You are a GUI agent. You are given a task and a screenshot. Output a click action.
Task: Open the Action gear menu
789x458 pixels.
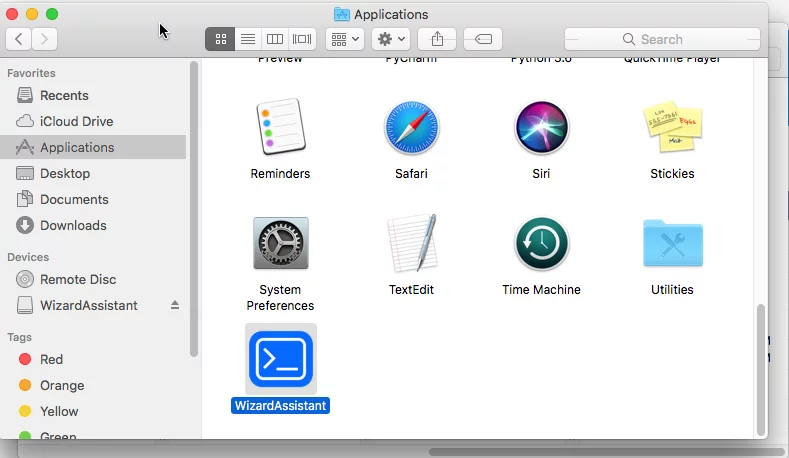point(391,39)
